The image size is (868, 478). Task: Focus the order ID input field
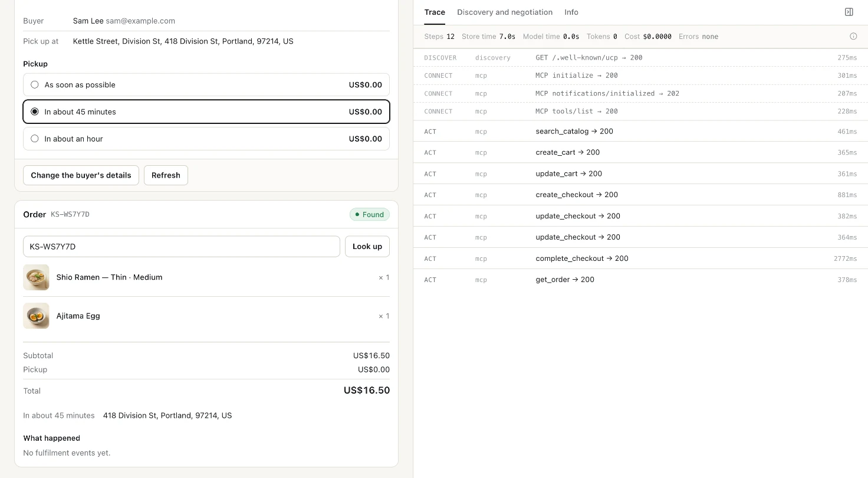pyautogui.click(x=182, y=247)
